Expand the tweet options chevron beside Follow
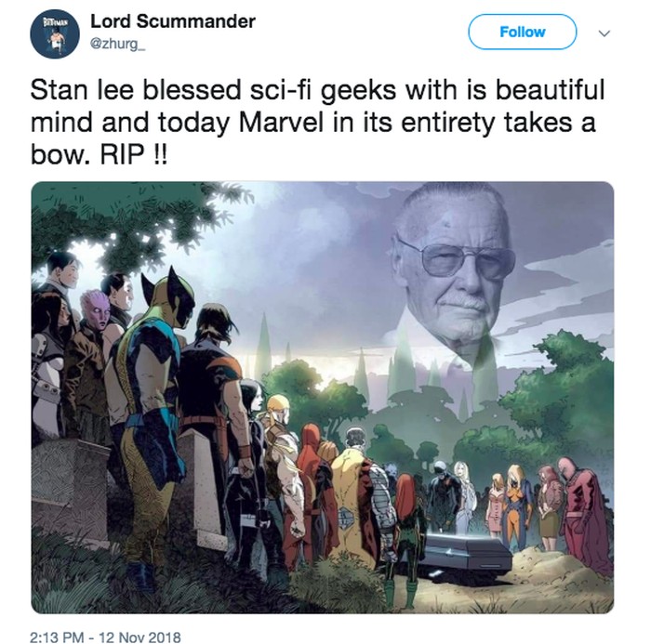 pos(604,33)
